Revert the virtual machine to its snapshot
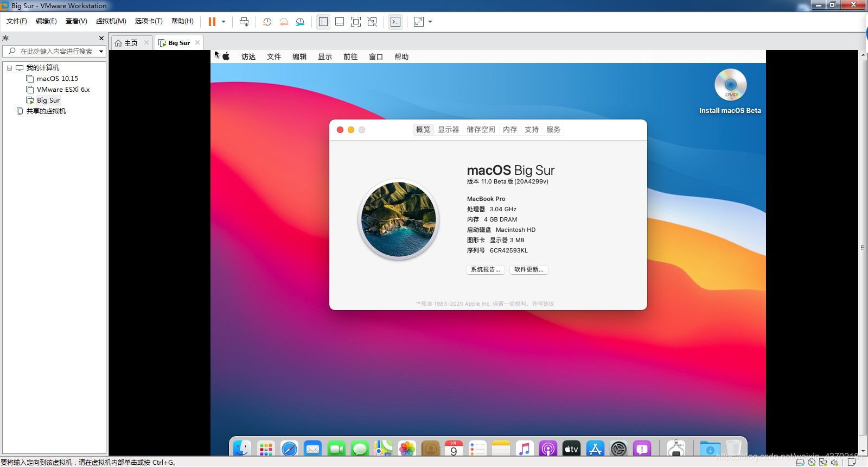 (x=284, y=22)
